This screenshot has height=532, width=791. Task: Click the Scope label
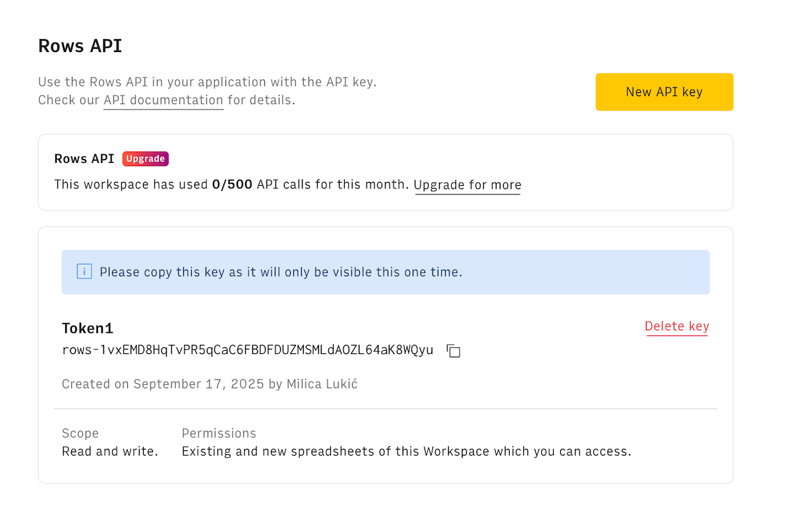point(80,433)
